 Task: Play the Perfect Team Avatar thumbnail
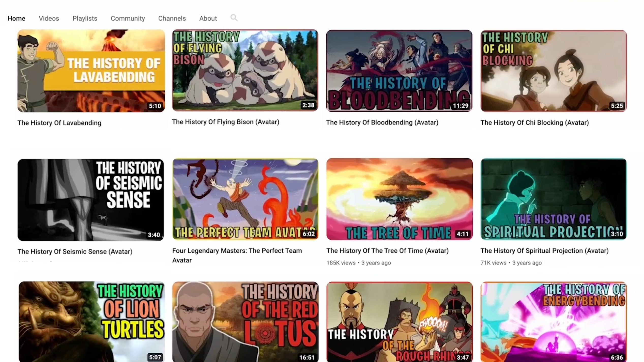(245, 199)
